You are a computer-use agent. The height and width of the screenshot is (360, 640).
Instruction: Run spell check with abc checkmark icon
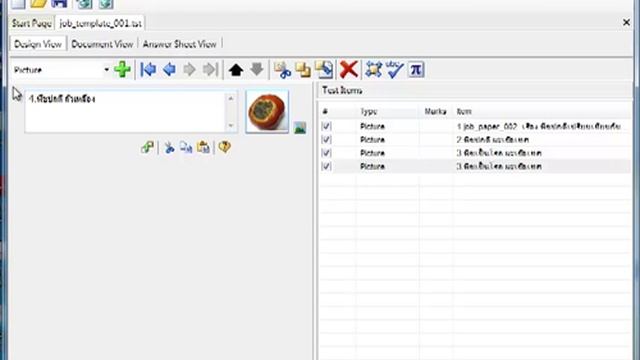coord(394,69)
